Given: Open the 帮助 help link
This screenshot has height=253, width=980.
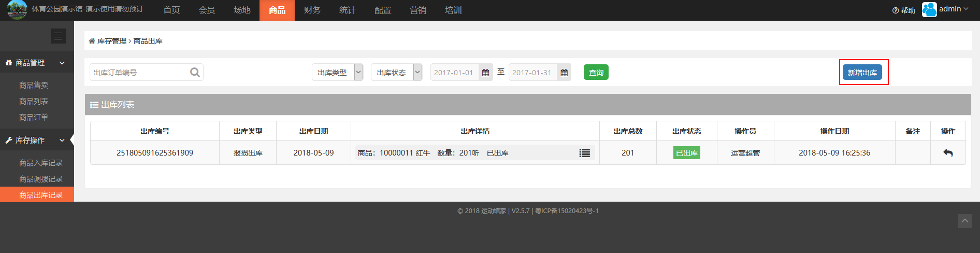Looking at the screenshot, I should click(x=904, y=10).
